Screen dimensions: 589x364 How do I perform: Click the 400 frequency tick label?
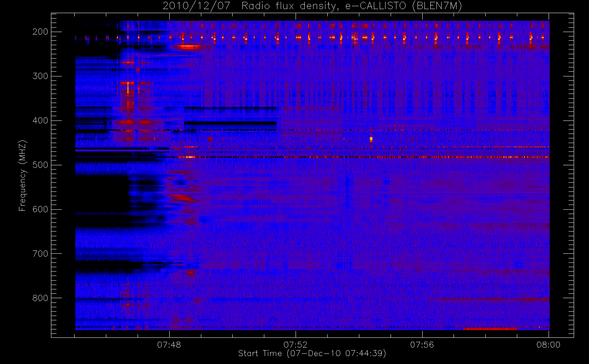coord(40,120)
